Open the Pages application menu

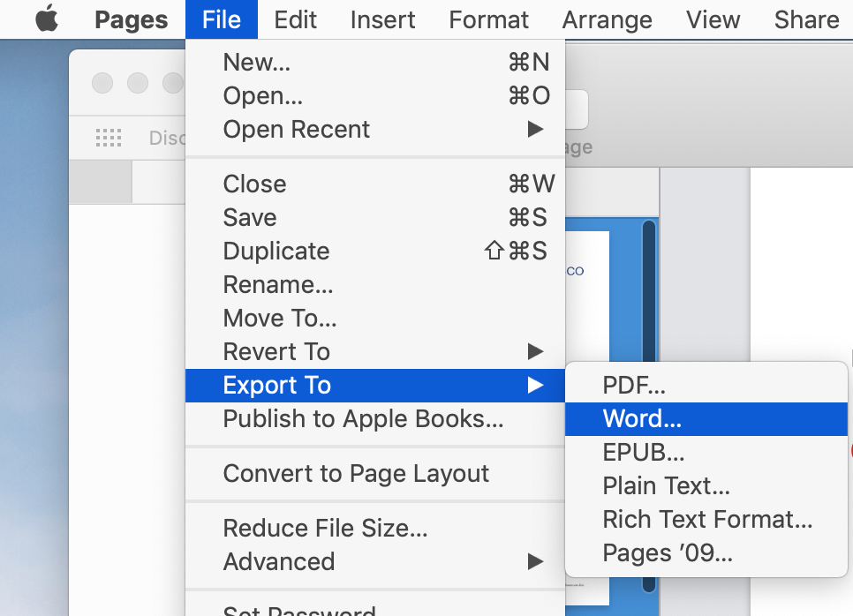[131, 19]
